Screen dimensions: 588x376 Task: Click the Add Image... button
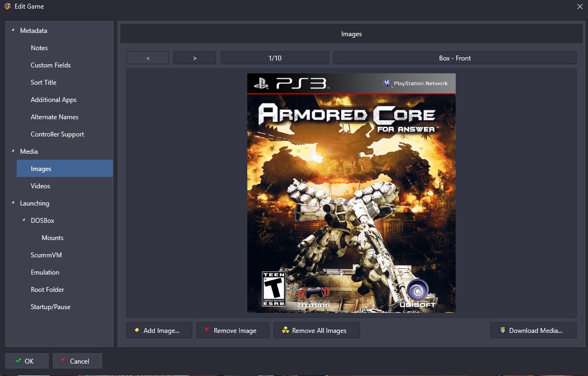[x=159, y=330]
